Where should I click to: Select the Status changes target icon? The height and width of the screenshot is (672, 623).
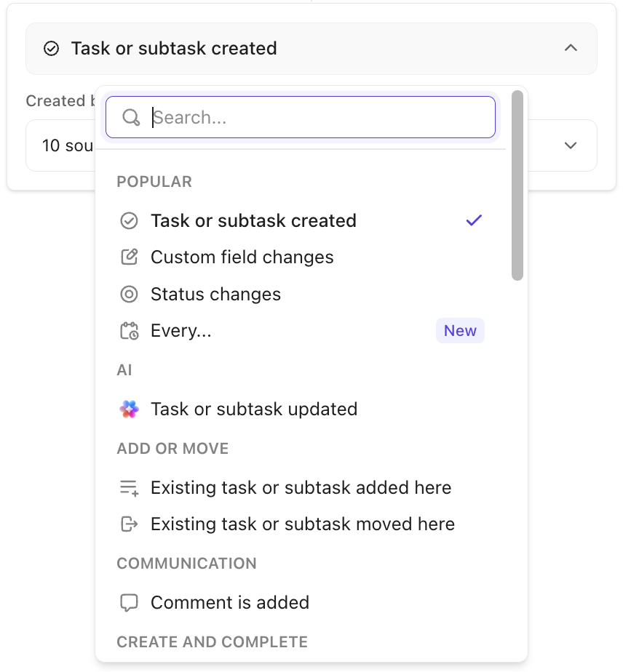pyautogui.click(x=129, y=294)
